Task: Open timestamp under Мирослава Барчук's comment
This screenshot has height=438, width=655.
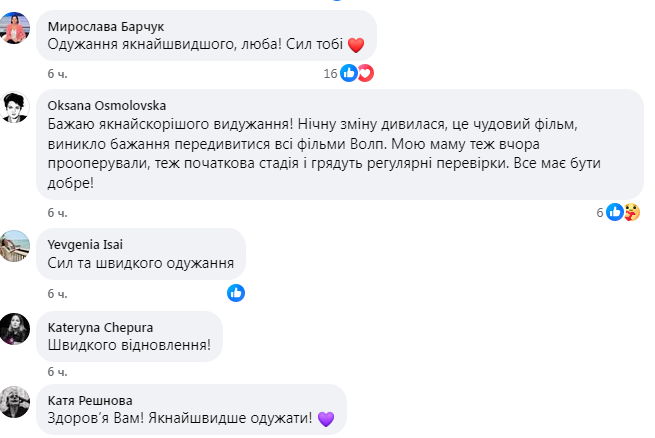Action: click(57, 74)
